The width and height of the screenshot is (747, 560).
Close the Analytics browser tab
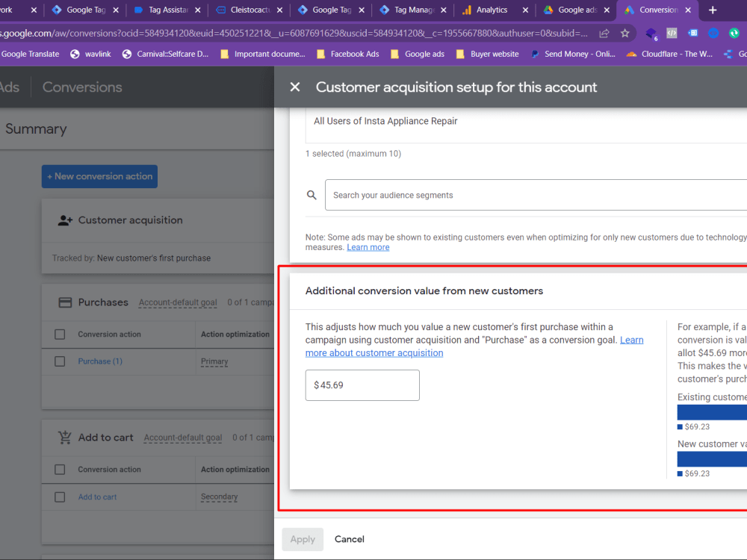tap(525, 10)
